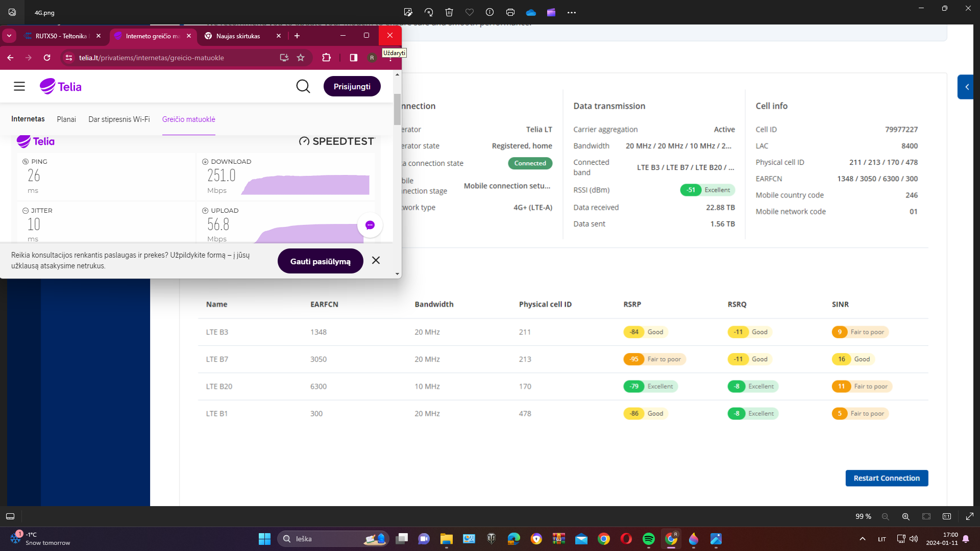
Task: Close the Naujas skirtukas tab
Action: tap(279, 36)
